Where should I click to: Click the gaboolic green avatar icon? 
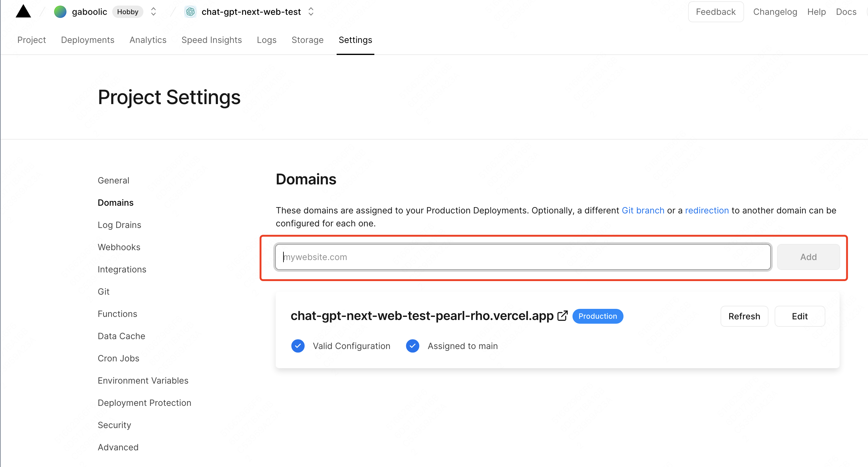[60, 12]
